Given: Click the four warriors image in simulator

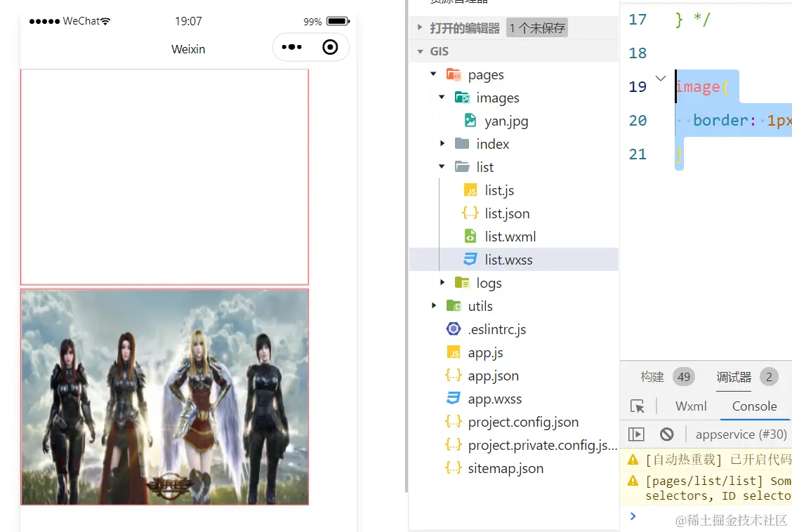Looking at the screenshot, I should (165, 397).
